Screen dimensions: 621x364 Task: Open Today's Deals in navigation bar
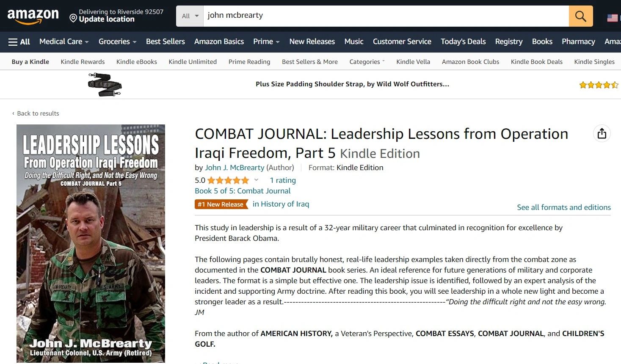coord(463,41)
